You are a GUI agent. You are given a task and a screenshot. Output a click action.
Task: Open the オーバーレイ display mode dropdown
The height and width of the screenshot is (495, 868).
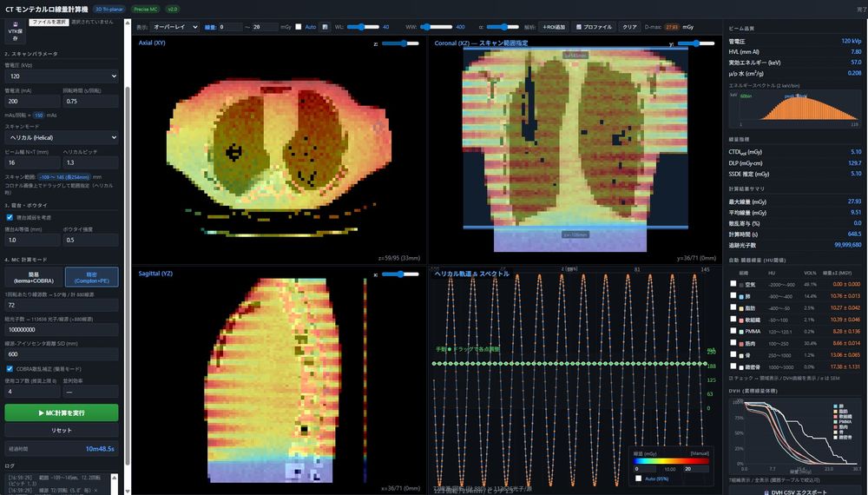click(x=174, y=27)
